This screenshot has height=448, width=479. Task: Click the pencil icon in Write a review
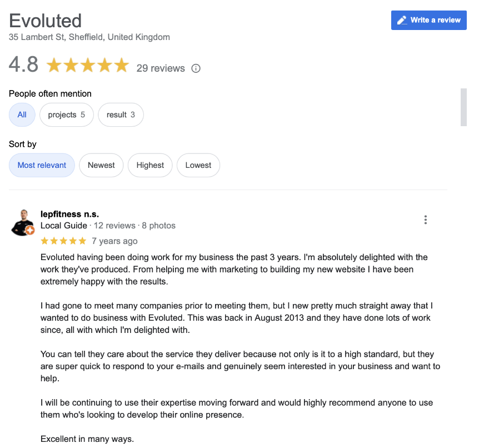[x=402, y=20]
